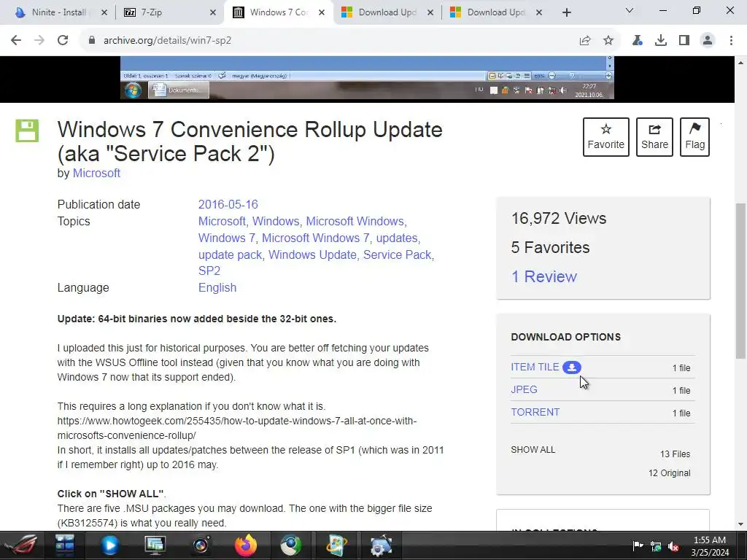747x560 pixels.
Task: Flag this item
Action: (694, 137)
